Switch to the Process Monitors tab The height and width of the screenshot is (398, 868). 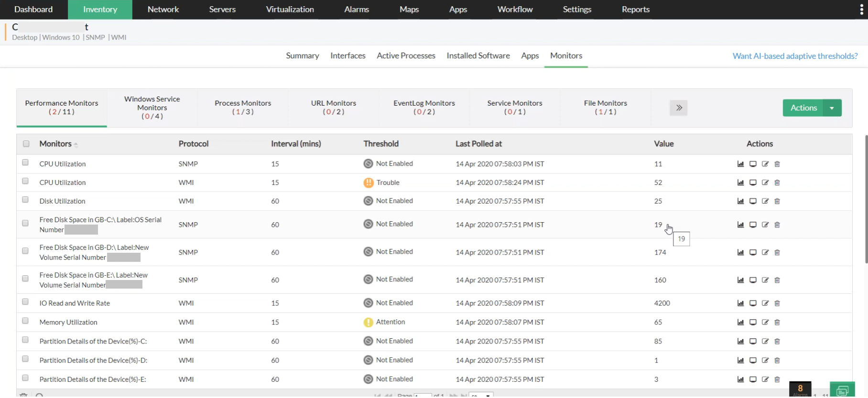tap(243, 108)
